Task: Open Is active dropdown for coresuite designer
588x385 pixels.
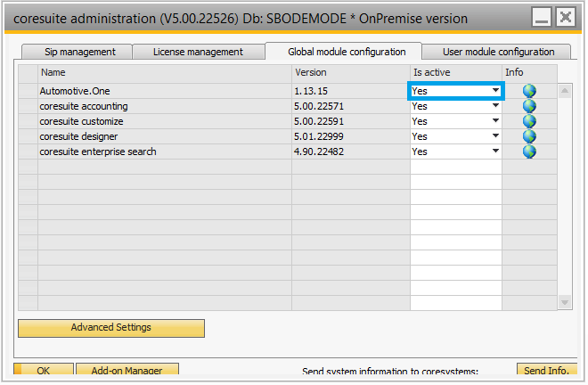Action: pyautogui.click(x=494, y=136)
